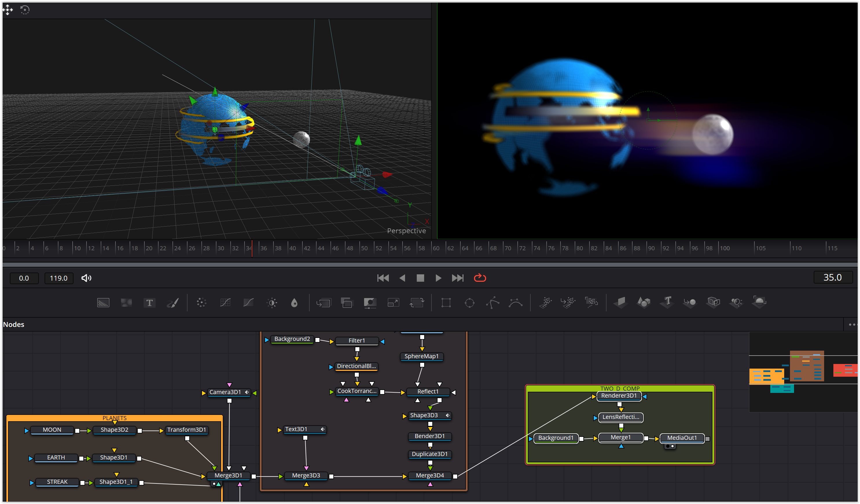Select the STREAK node
This screenshot has width=860, height=504.
pyautogui.click(x=57, y=482)
